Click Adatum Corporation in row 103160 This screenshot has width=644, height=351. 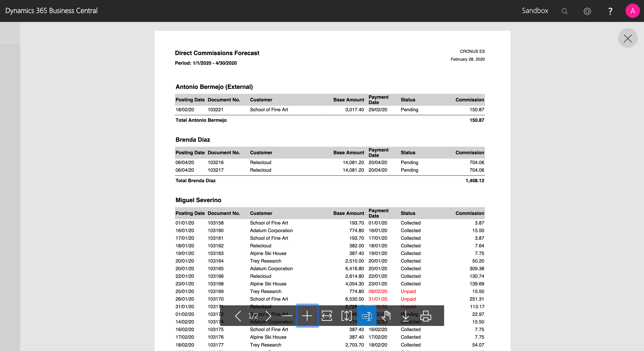point(271,230)
